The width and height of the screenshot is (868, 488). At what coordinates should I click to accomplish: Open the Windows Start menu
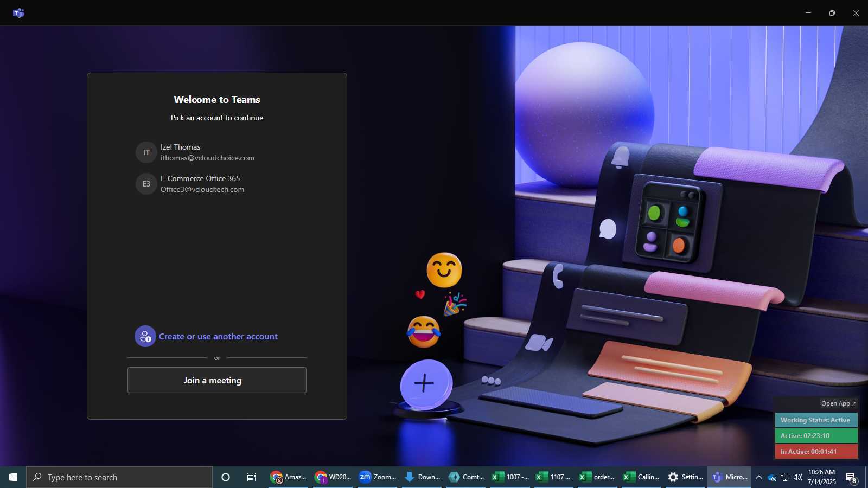tap(13, 477)
